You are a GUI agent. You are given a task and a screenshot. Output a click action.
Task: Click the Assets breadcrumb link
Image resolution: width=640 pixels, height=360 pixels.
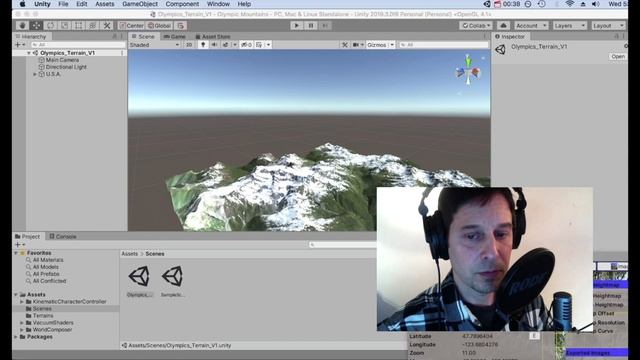pyautogui.click(x=130, y=254)
